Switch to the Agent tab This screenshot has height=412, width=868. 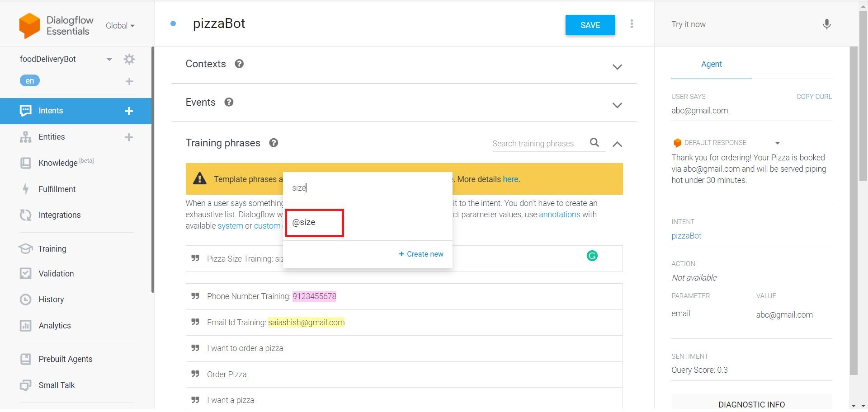point(711,64)
